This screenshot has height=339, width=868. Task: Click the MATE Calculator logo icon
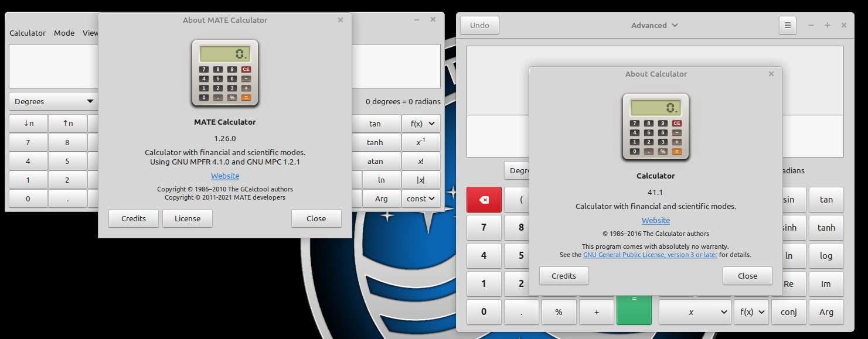click(225, 73)
